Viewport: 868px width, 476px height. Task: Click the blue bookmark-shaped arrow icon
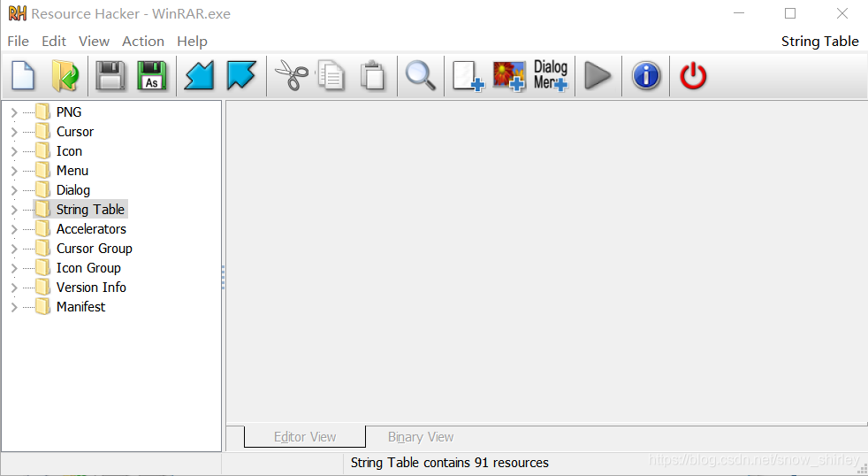(241, 76)
